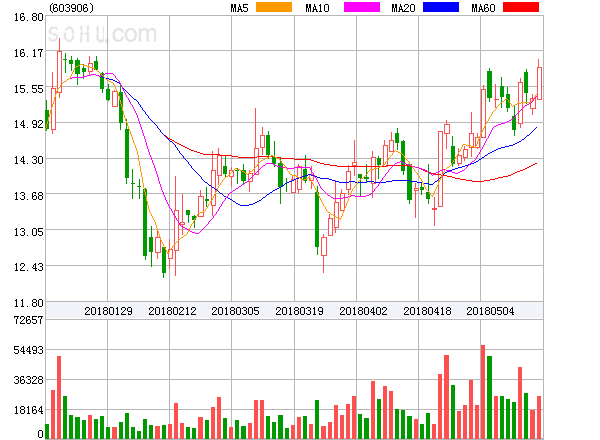600x440 pixels.
Task: Click the red MA60 legend swatch
Action: (521, 7)
